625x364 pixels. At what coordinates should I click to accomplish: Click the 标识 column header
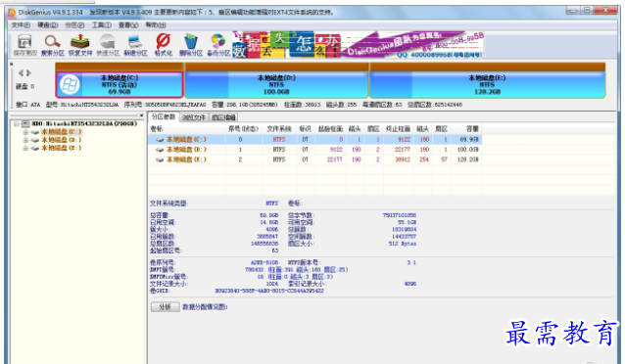coord(305,129)
